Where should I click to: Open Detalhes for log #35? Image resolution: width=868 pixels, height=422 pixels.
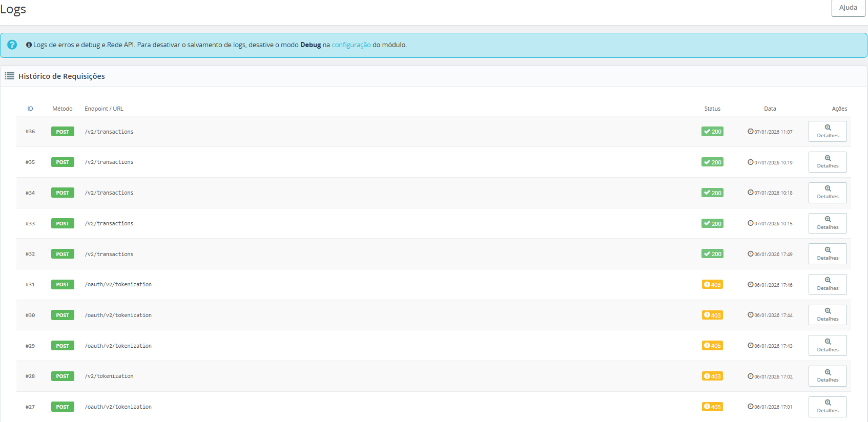[x=828, y=162]
